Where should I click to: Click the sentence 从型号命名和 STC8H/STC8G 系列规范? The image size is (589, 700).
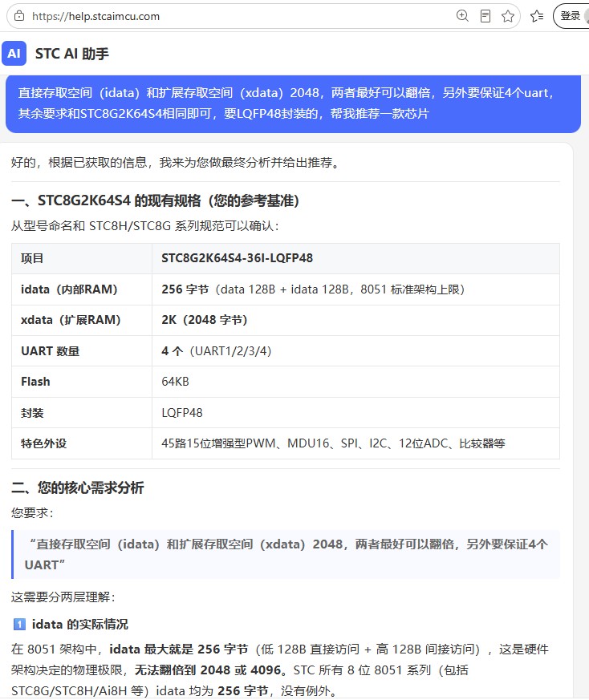coord(145,226)
